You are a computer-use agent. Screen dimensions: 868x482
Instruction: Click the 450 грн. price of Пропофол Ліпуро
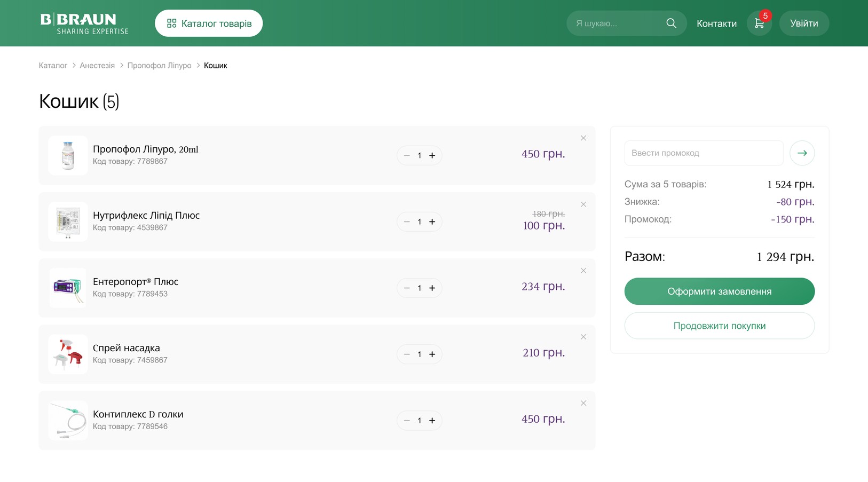[x=543, y=154]
